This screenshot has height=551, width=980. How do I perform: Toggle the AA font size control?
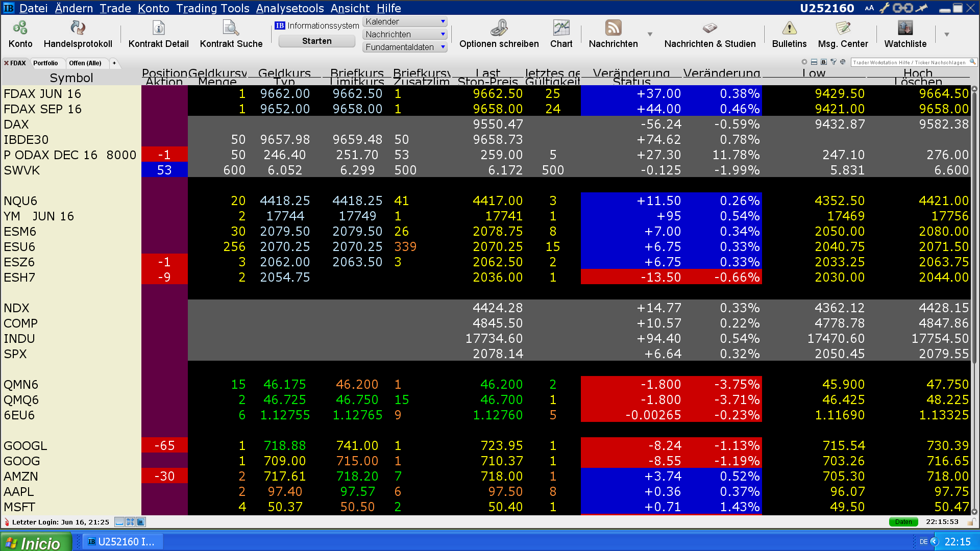[869, 8]
